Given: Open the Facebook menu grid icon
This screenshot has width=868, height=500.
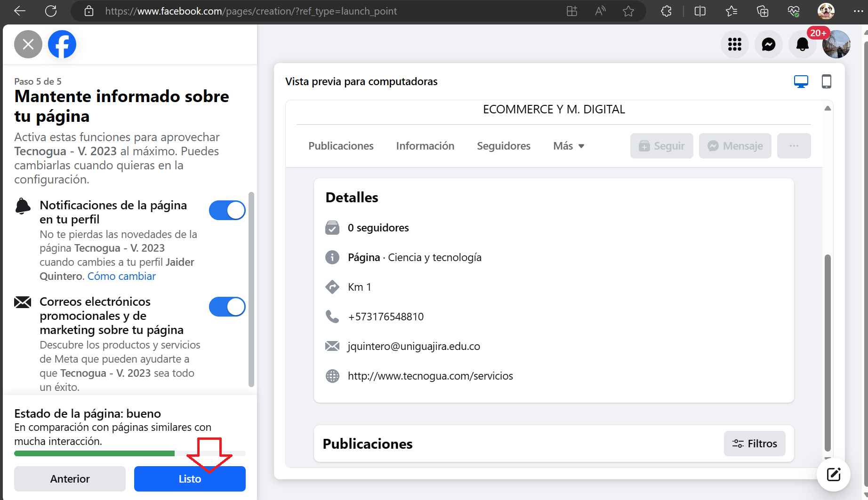Looking at the screenshot, I should [x=734, y=44].
